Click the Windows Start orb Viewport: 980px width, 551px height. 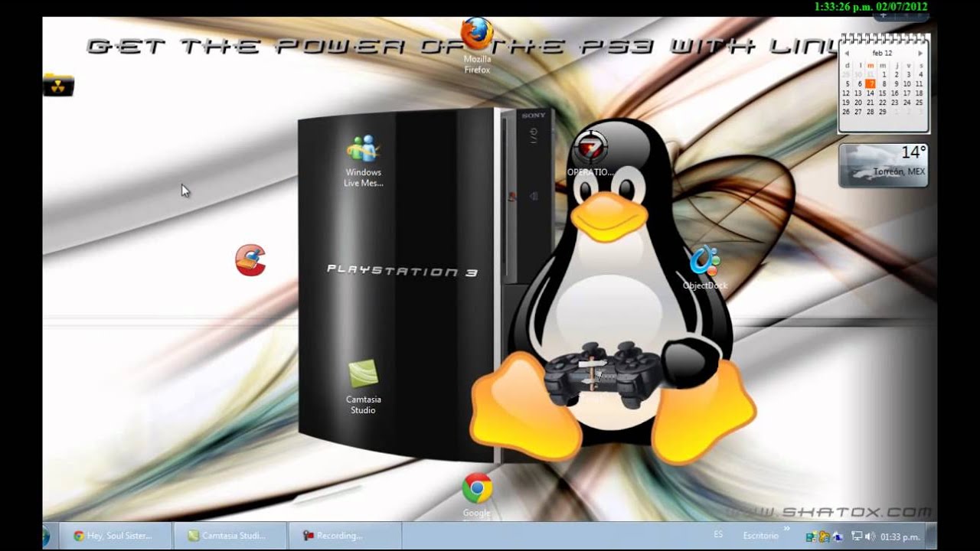click(x=46, y=536)
